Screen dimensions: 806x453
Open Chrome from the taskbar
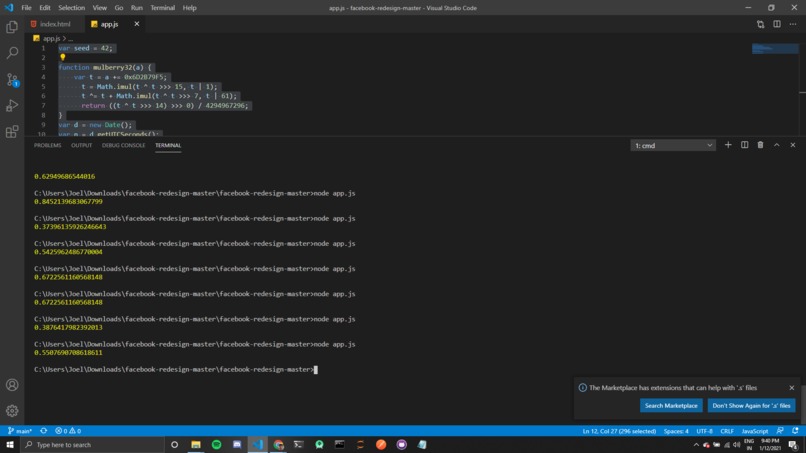(278, 444)
